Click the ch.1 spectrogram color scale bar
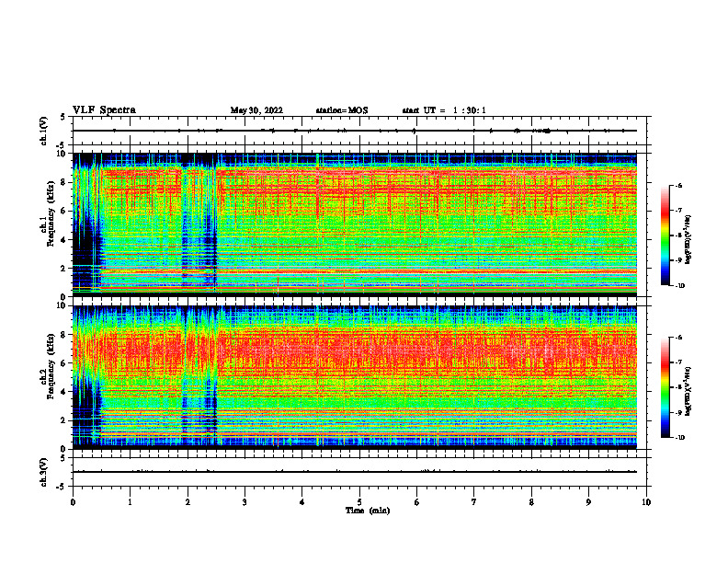 [665, 236]
